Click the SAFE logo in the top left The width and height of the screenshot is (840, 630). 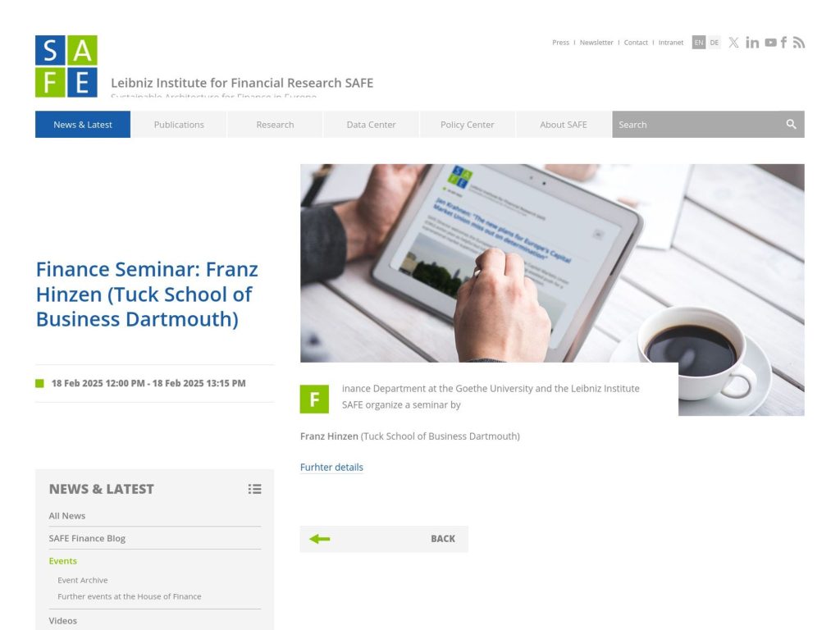point(65,66)
